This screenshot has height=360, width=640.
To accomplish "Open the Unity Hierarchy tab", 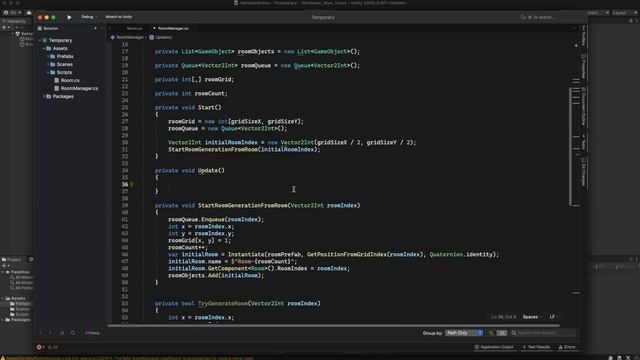I will 14,21.
